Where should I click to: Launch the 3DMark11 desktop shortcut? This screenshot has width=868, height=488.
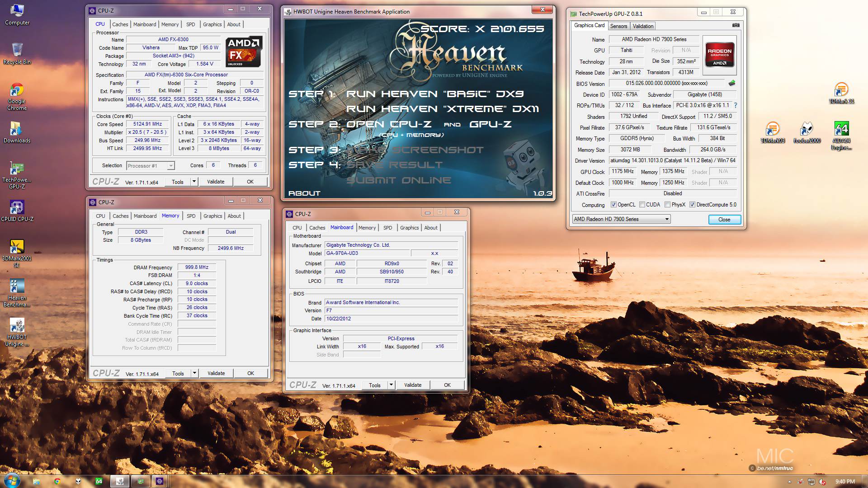point(841,93)
